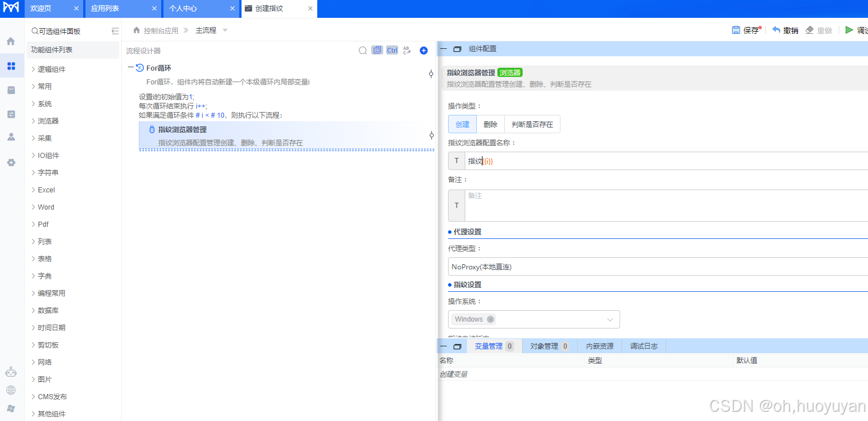The height and width of the screenshot is (421, 868).
Task: Click the 控制台应用 breadcrumb link
Action: tap(161, 30)
